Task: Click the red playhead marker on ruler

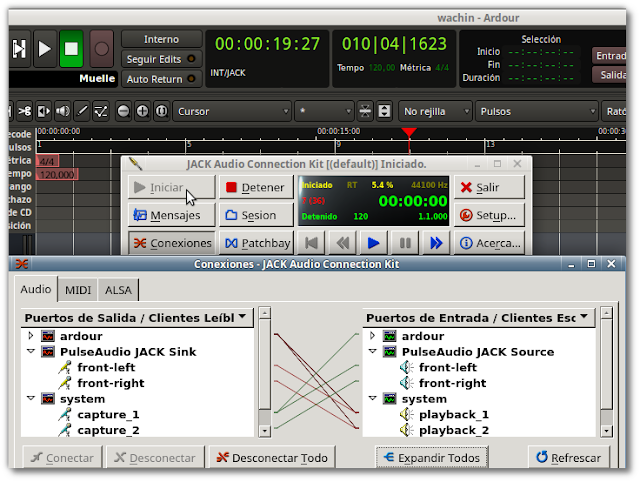Action: tap(409, 132)
